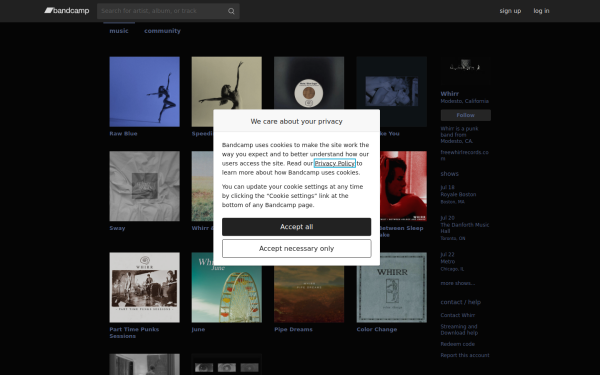The width and height of the screenshot is (600, 375).
Task: Open the Color Change album cover
Action: 392,288
